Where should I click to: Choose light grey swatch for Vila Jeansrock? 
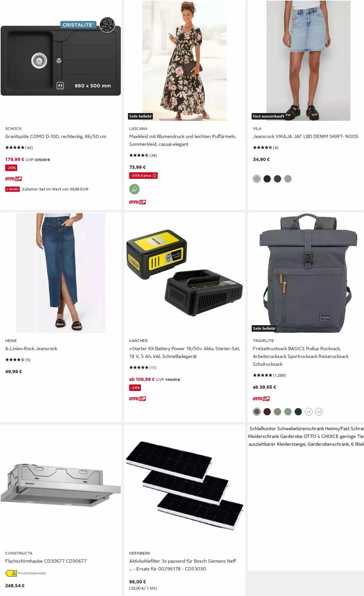pos(288,179)
